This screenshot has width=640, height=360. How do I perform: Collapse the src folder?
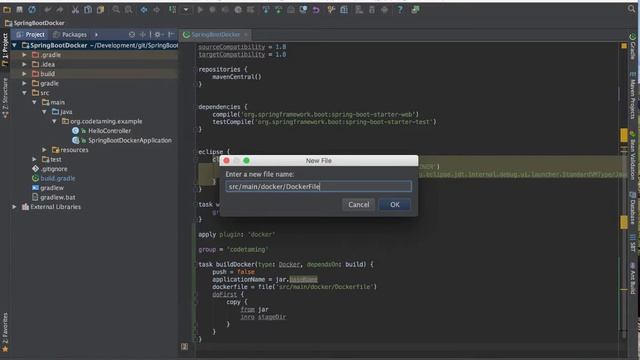(24, 93)
